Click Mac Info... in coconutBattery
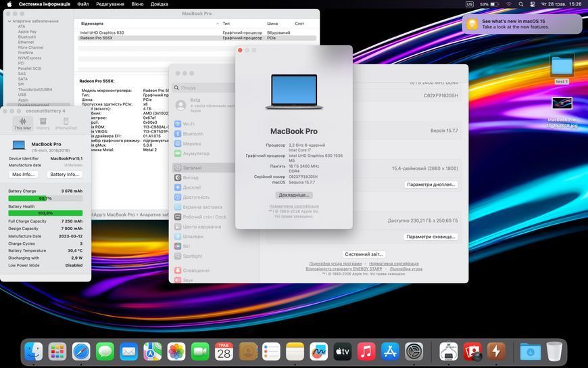588x368 pixels. (23, 175)
